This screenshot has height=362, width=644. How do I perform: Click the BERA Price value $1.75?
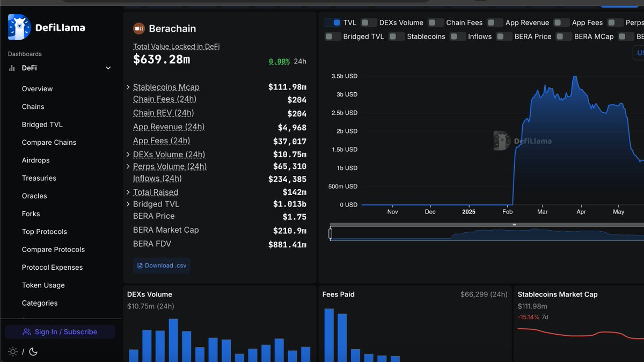click(295, 217)
